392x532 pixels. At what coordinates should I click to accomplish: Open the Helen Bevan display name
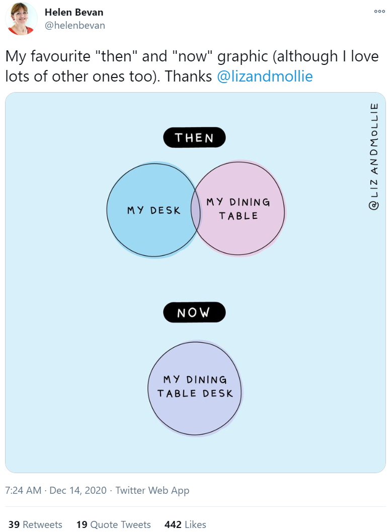point(74,12)
